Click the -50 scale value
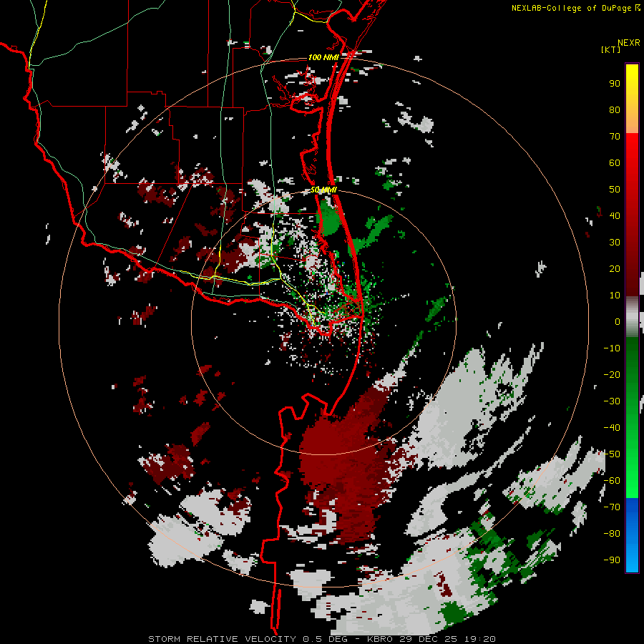The height and width of the screenshot is (644, 644). 612,454
